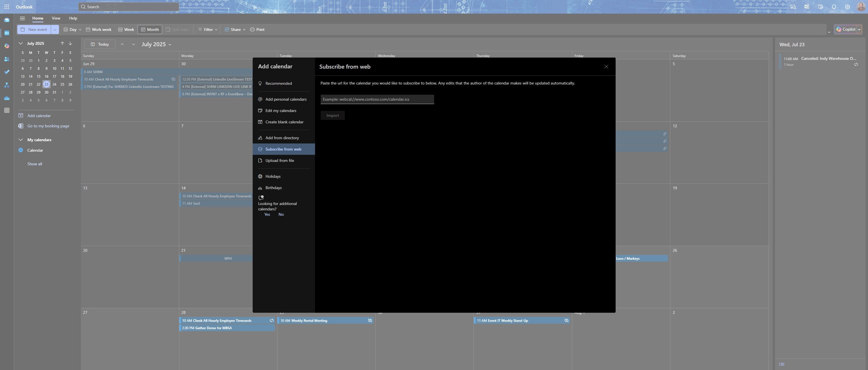Open Go to my booking page link
The width and height of the screenshot is (868, 370).
click(48, 126)
